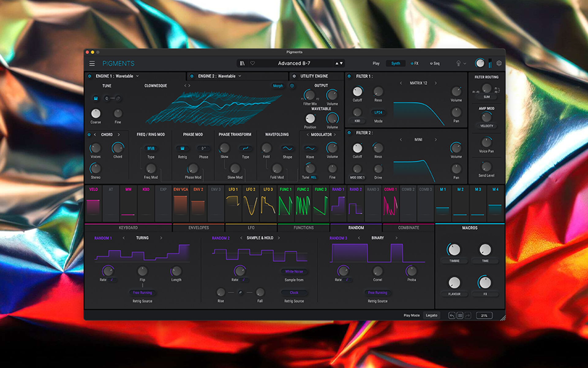The width and height of the screenshot is (588, 368).
Task: Click the ENV VCA modulation source slot
Action: pyautogui.click(x=181, y=203)
